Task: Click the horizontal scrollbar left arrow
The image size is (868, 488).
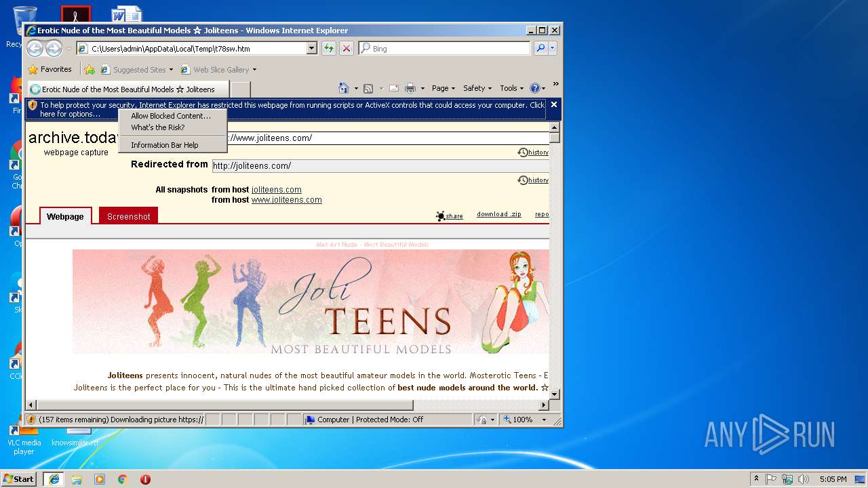Action: pos(31,405)
